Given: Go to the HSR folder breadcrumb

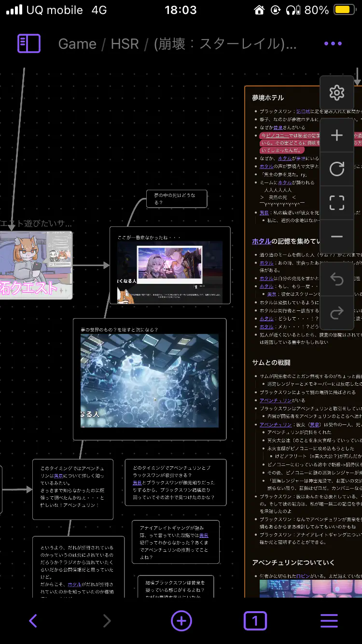Looking at the screenshot, I should [125, 44].
